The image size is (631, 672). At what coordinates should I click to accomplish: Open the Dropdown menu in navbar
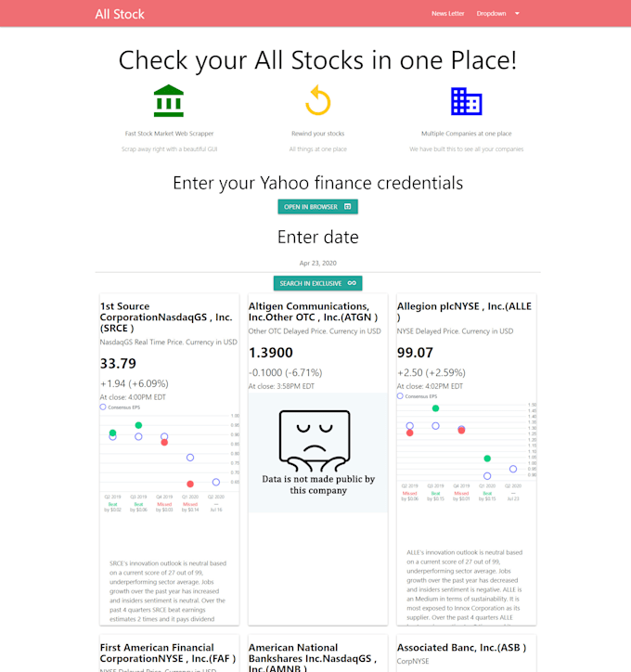click(x=492, y=14)
